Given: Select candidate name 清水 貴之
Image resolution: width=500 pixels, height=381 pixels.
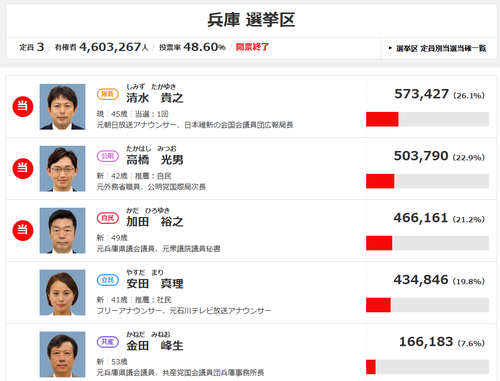Looking at the screenshot, I should point(155,98).
